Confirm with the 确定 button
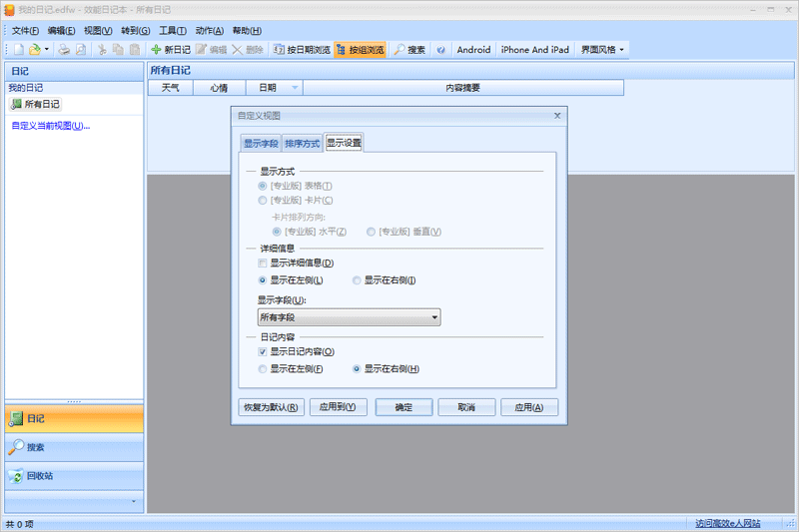Viewport: 799px width, 532px height. (403, 407)
